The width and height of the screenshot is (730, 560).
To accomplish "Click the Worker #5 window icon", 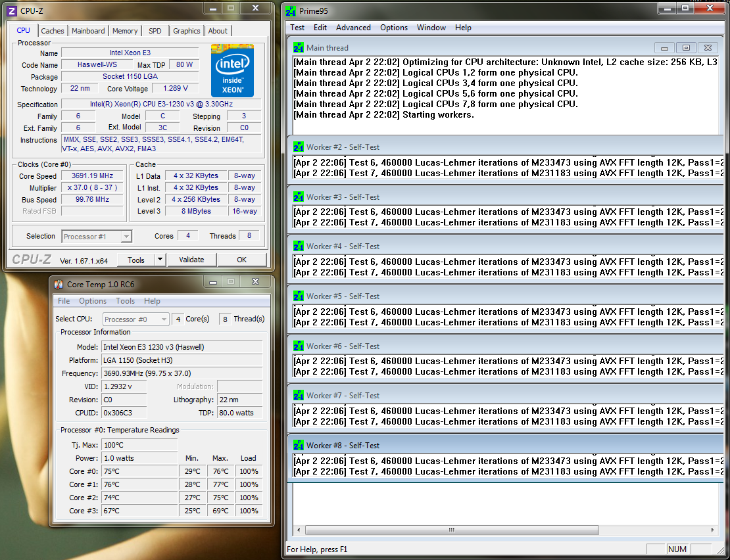I will [299, 296].
